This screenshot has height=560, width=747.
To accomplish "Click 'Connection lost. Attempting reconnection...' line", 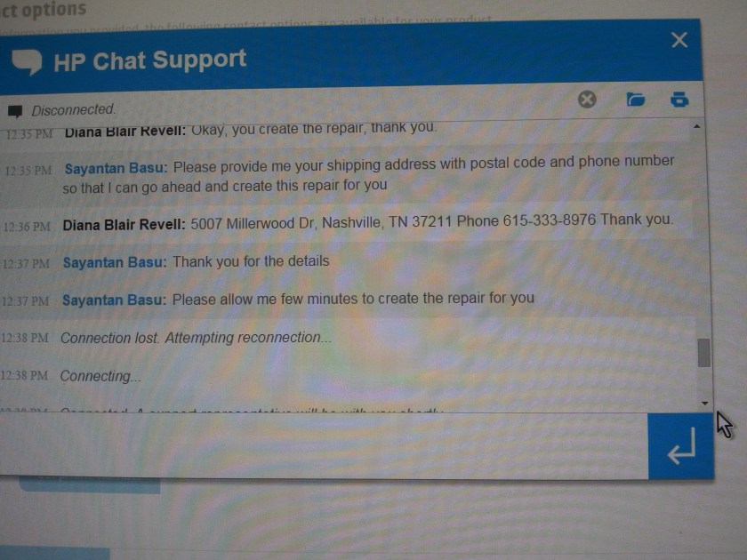I will click(x=196, y=338).
